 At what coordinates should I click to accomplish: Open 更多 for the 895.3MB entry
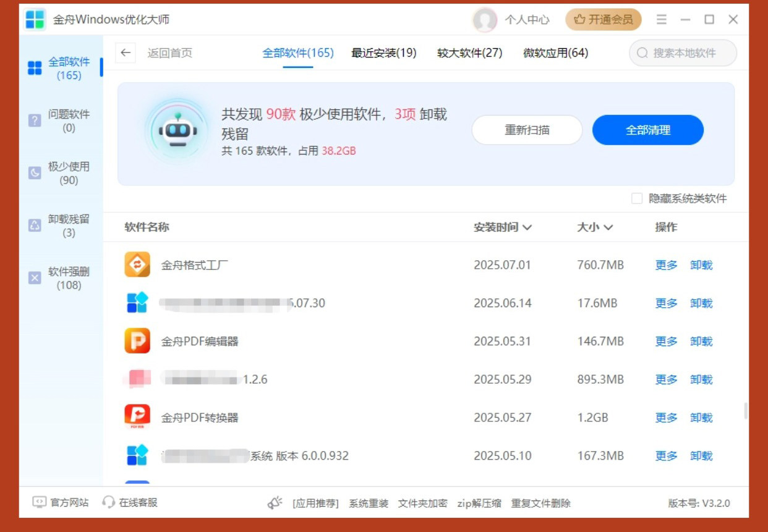pos(667,379)
